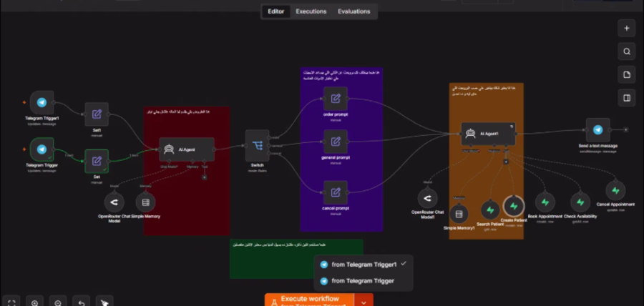Open the AI Agent1 node
The height and width of the screenshot is (306, 644).
(488, 134)
